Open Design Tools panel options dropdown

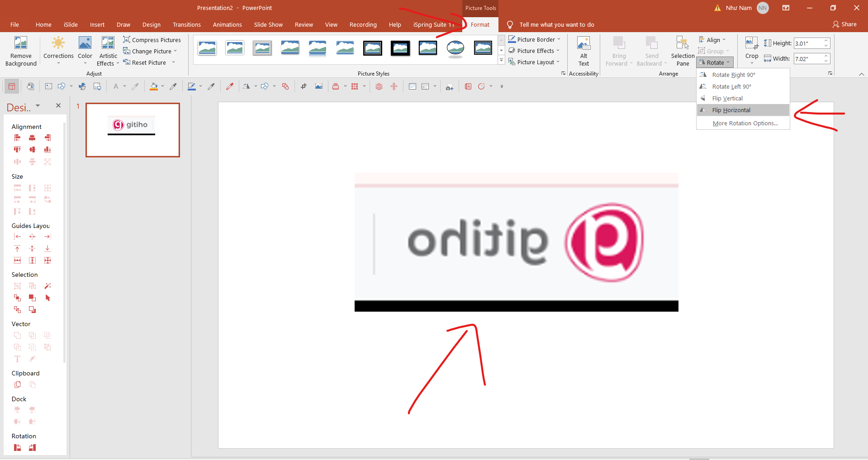click(x=38, y=105)
